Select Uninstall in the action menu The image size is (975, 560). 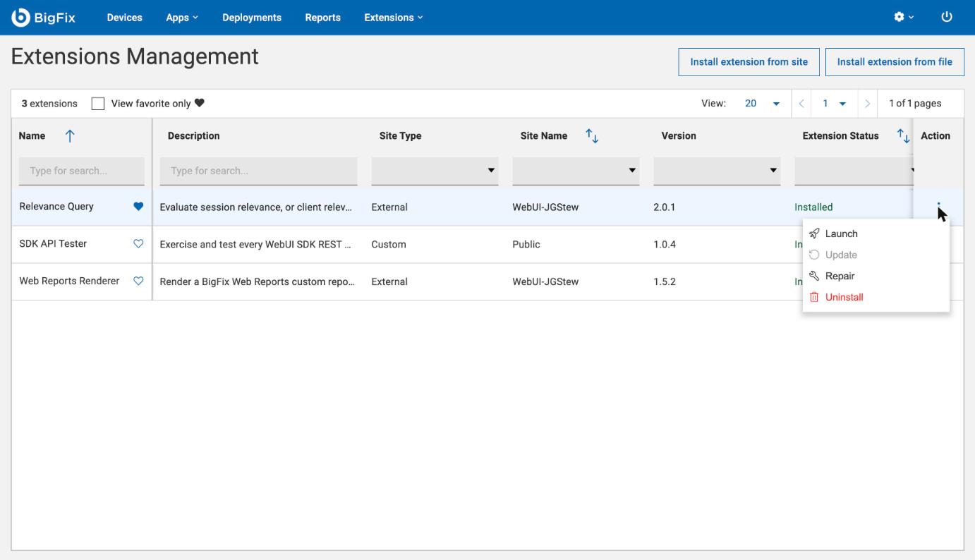click(876, 297)
